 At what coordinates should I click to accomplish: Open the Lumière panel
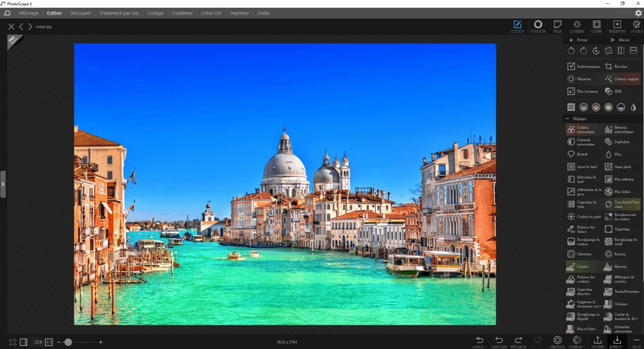[x=577, y=26]
